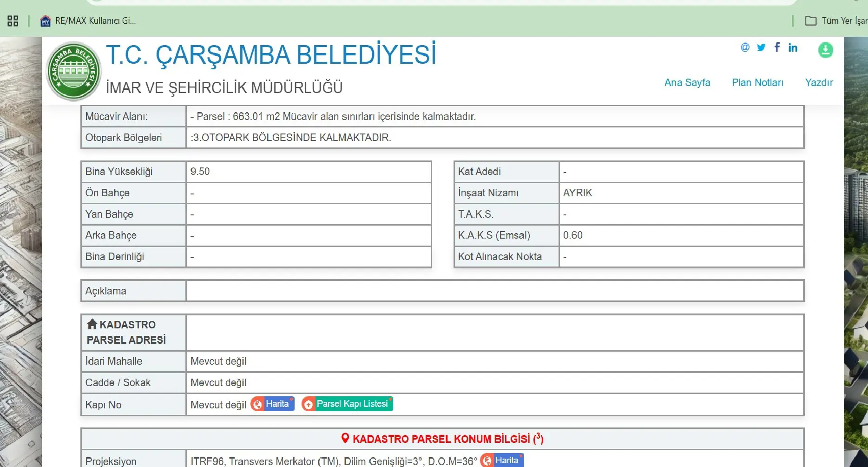Click the ITRF96 projection description text

click(x=334, y=461)
